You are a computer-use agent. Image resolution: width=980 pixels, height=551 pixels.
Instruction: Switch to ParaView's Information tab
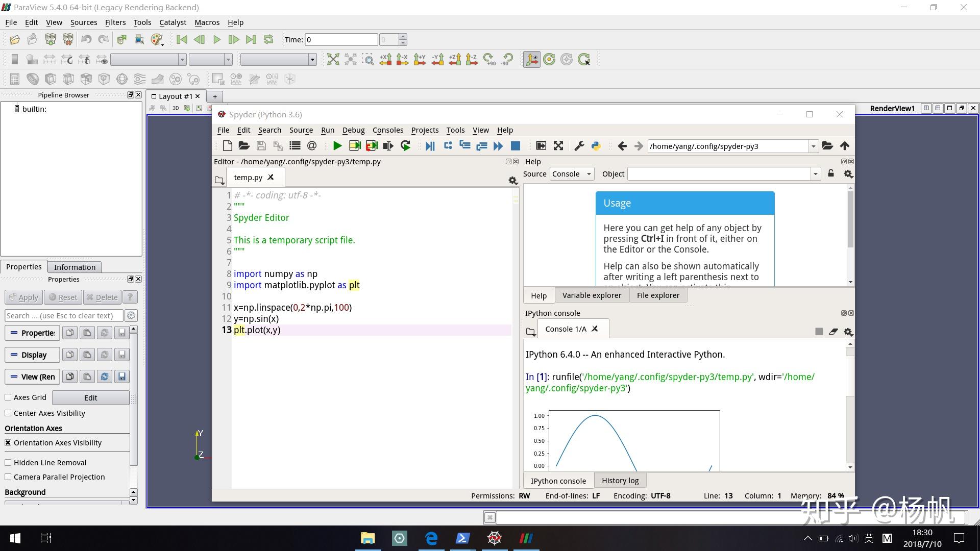coord(75,267)
